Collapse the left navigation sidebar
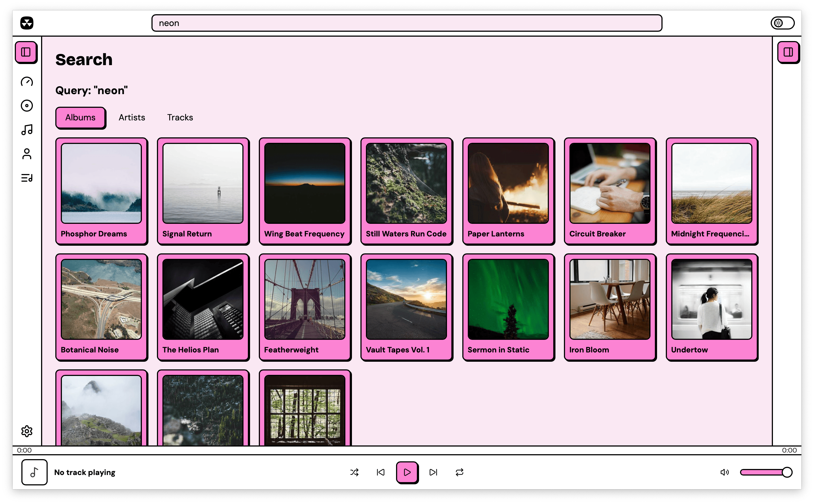The height and width of the screenshot is (504, 814). coord(26,52)
